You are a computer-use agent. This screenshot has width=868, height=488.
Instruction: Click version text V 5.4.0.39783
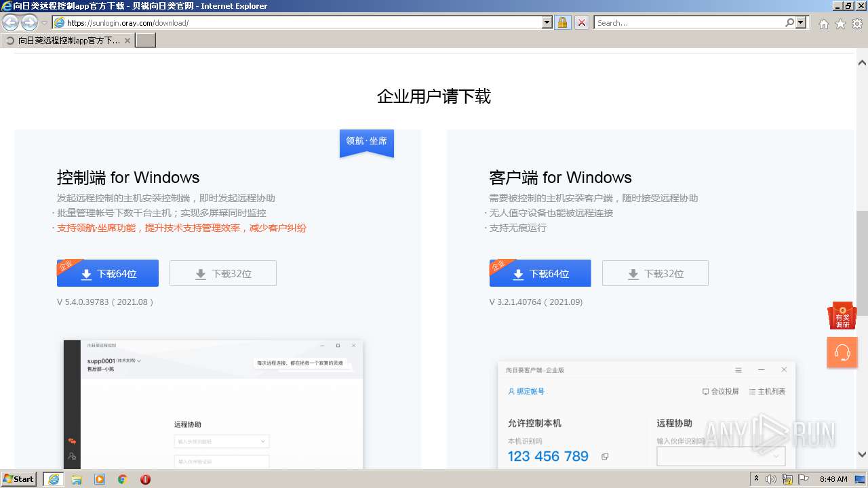pos(106,302)
